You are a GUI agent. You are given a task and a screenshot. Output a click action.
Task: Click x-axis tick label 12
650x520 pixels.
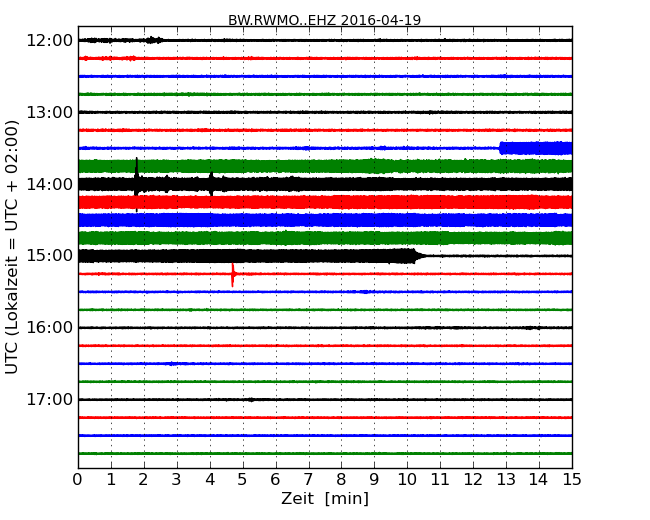473,480
